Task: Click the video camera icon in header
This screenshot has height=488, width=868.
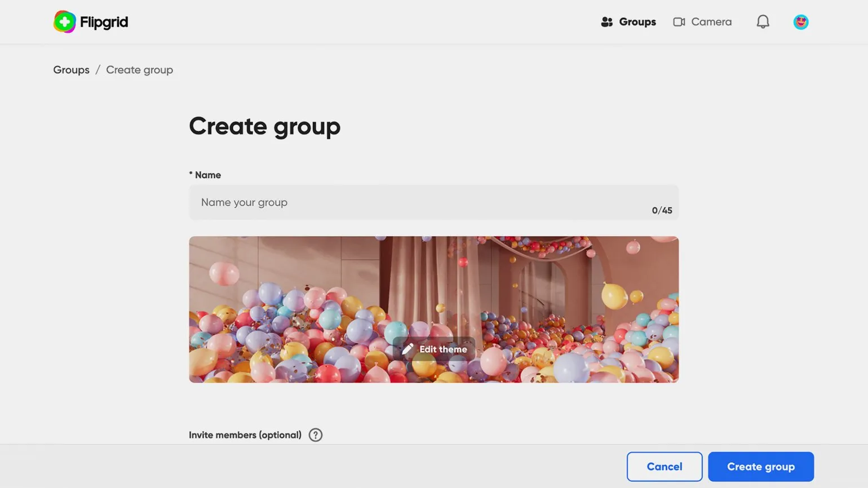Action: tap(679, 22)
